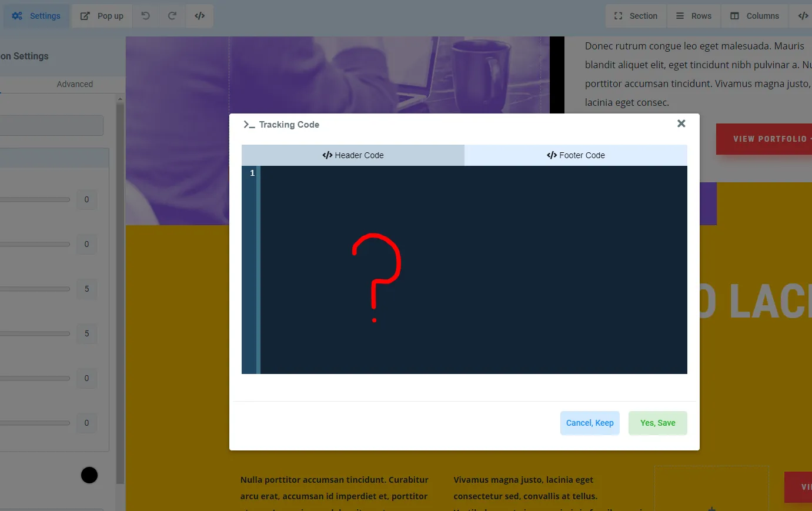812x511 pixels.
Task: Open the Advanced settings tab
Action: coord(75,84)
